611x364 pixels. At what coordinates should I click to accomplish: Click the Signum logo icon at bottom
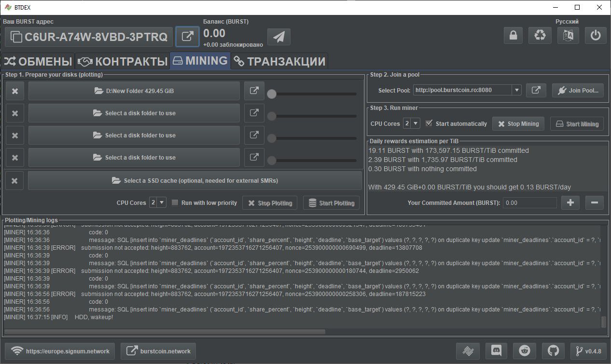click(468, 351)
